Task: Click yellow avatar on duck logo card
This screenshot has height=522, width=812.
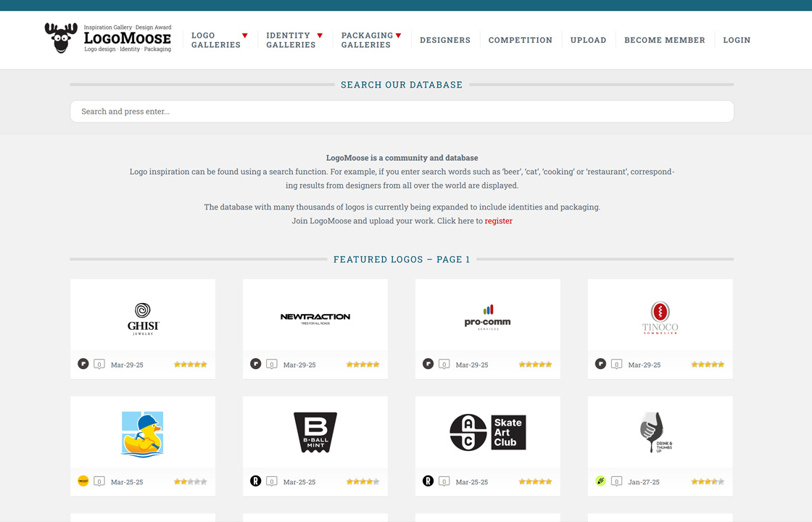Action: click(83, 481)
